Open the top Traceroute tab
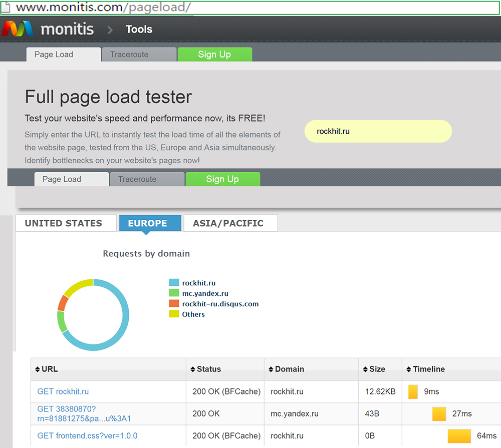This screenshot has height=448, width=501. pos(129,55)
